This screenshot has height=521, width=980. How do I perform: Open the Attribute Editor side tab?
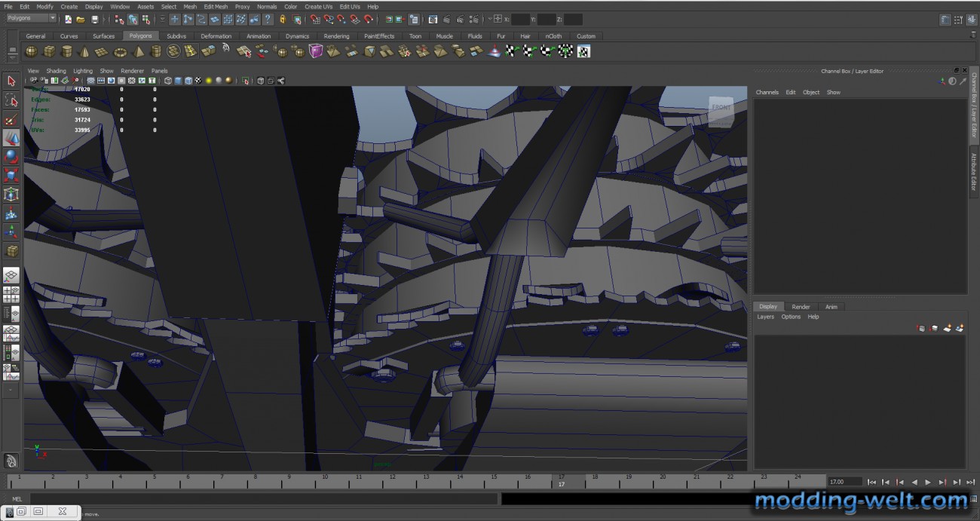tap(973, 173)
